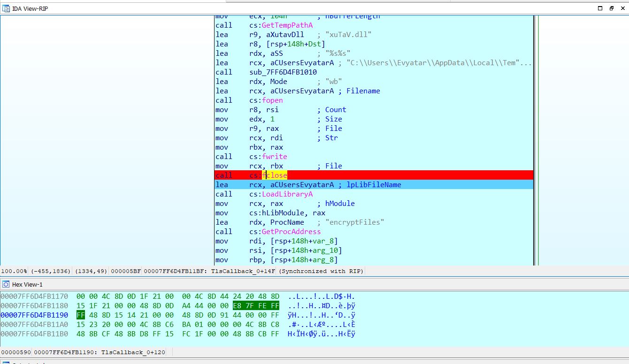Screen dimensions: 629x364
Task: Select the "wb" comment
Action: pyautogui.click(x=333, y=82)
